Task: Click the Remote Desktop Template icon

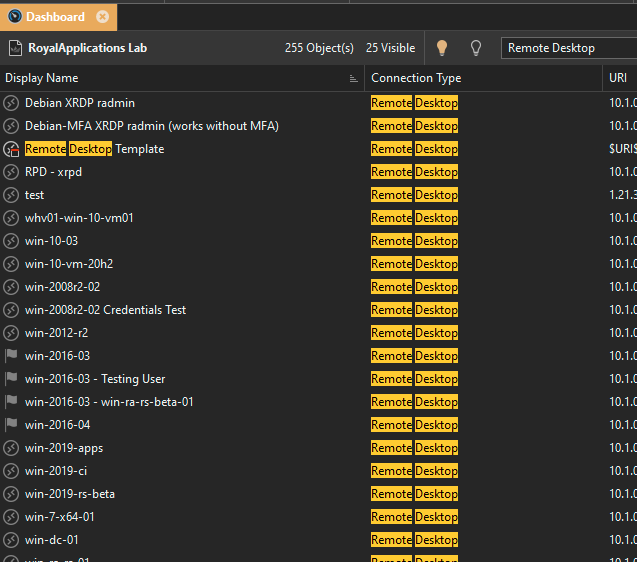Action: coord(11,149)
